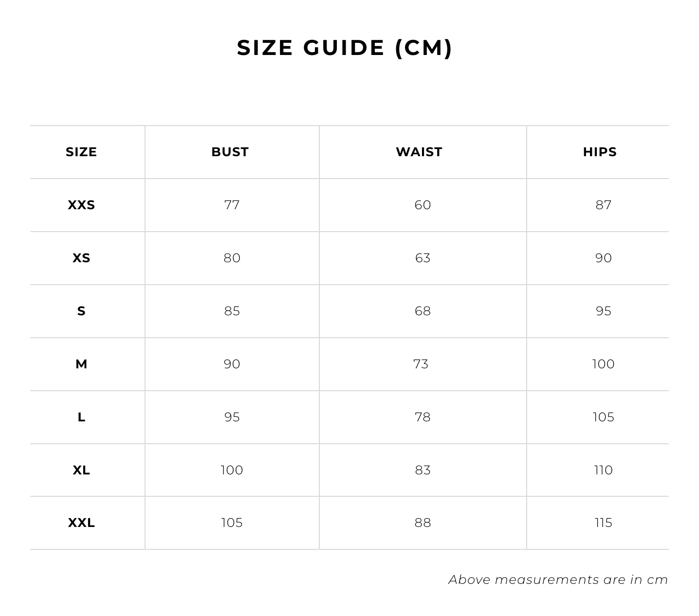
Task: Select the XS size row label
Action: 81,258
